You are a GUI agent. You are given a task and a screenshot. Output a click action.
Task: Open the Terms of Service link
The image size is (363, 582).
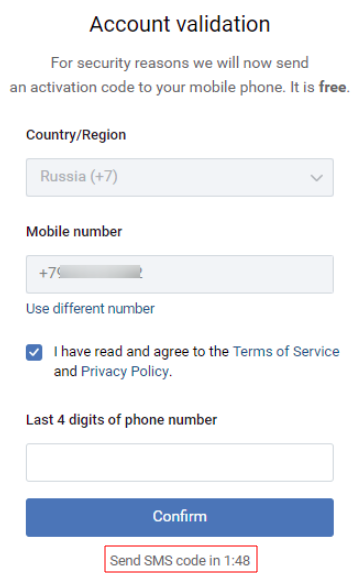(286, 351)
